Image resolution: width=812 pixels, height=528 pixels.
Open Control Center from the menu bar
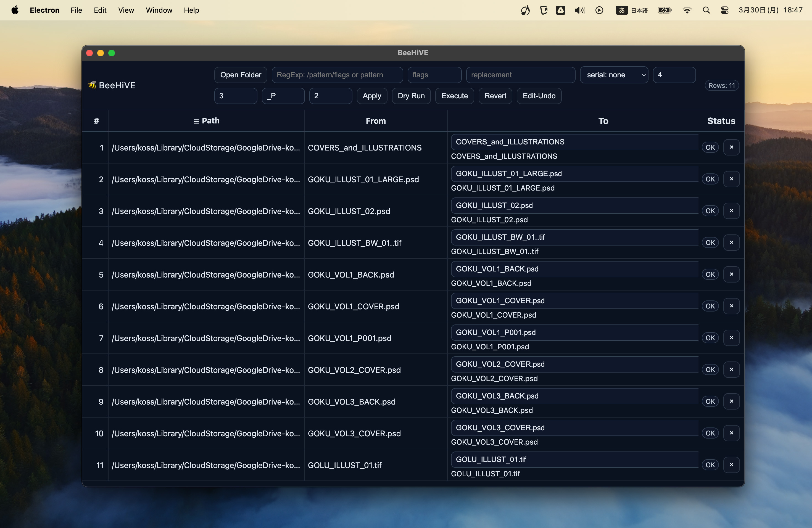click(x=724, y=10)
